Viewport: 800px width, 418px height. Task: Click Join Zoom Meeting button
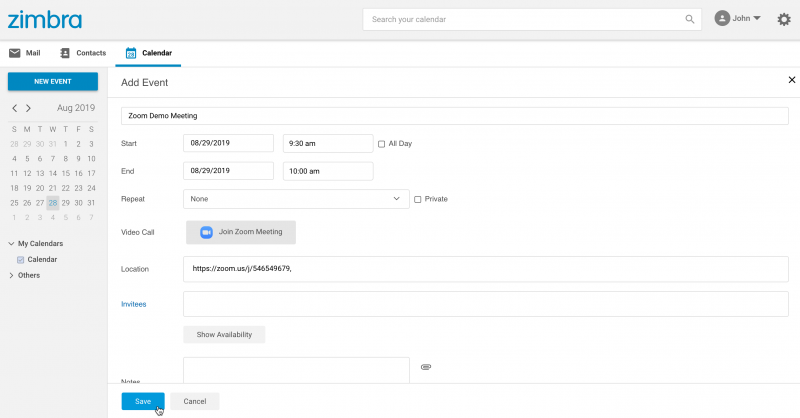click(241, 232)
